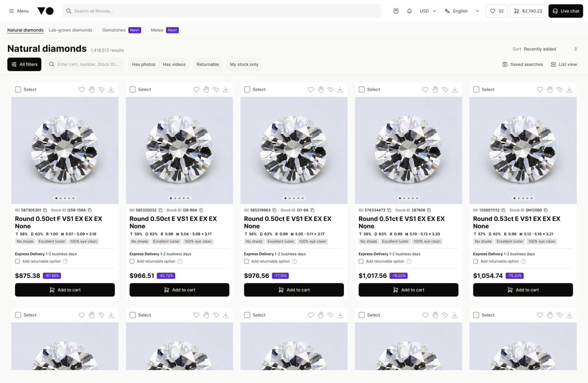Open the Gemstones tab

pos(114,30)
